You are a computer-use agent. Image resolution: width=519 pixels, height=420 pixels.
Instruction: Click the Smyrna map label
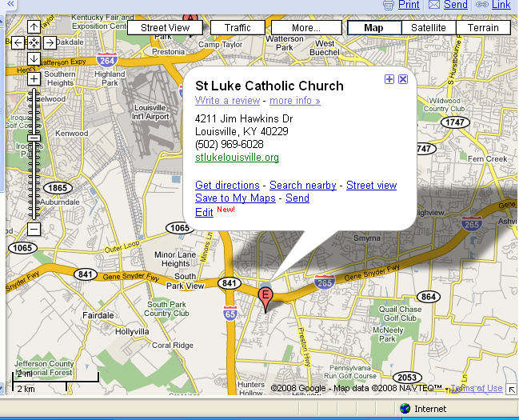[367, 238]
